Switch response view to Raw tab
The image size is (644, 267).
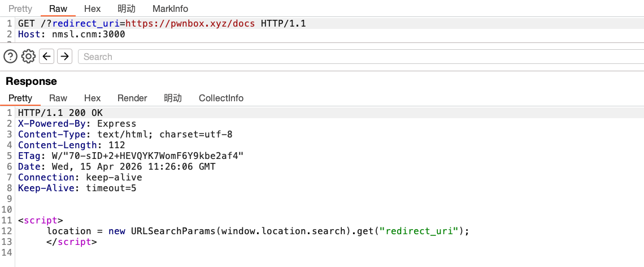pos(58,98)
